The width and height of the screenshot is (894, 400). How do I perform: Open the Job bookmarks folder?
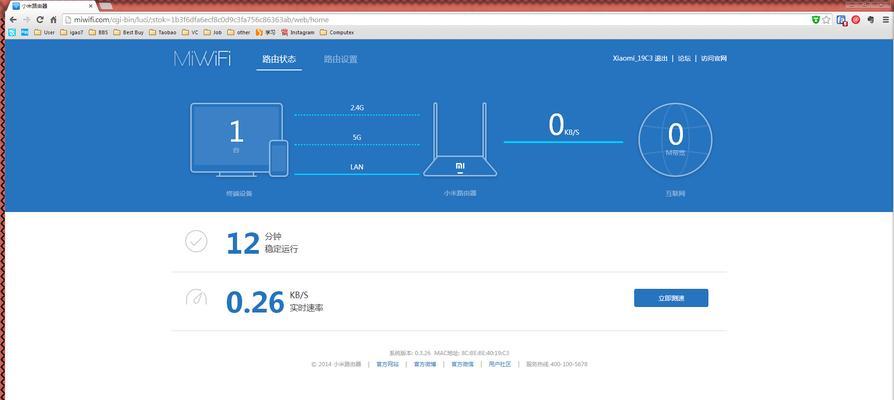tap(213, 32)
